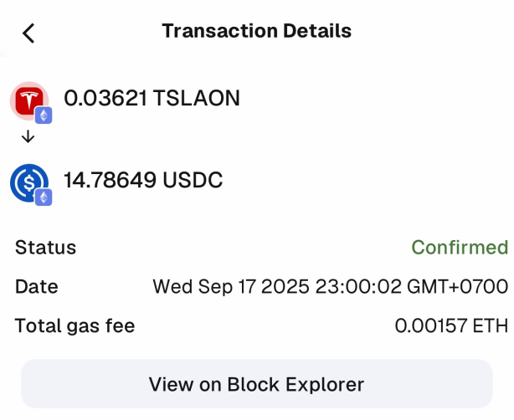Click the down arrow between the two tokens
Viewport: 514px width, 420px height.
coord(28,137)
